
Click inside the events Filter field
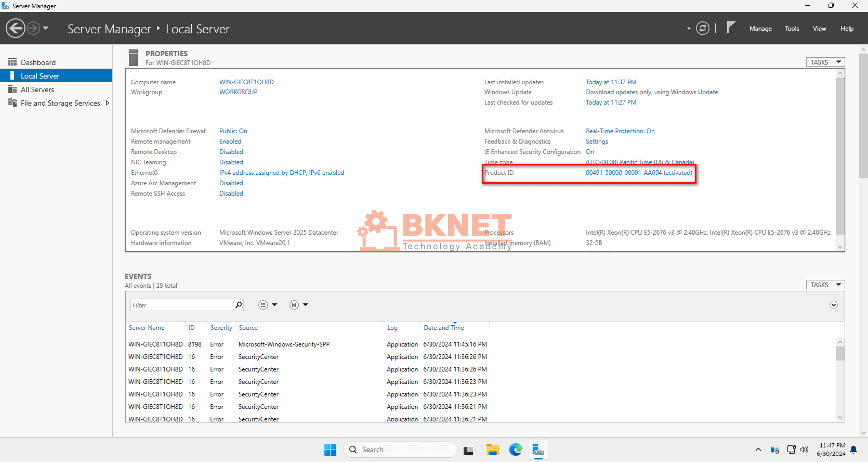coord(182,305)
